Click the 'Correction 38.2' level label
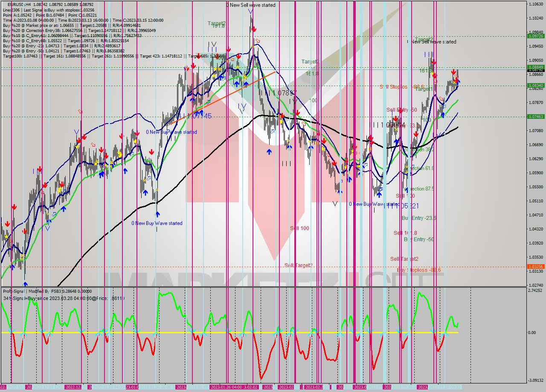 (420, 150)
